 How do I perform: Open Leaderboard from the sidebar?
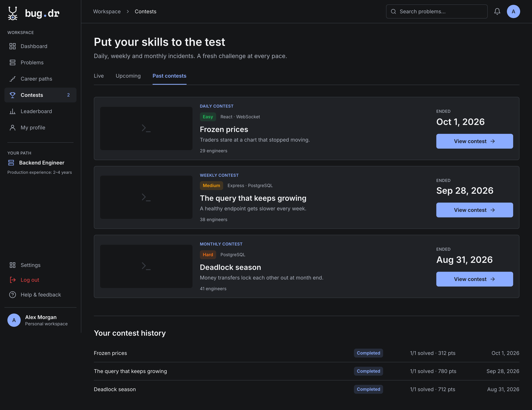click(x=40, y=111)
